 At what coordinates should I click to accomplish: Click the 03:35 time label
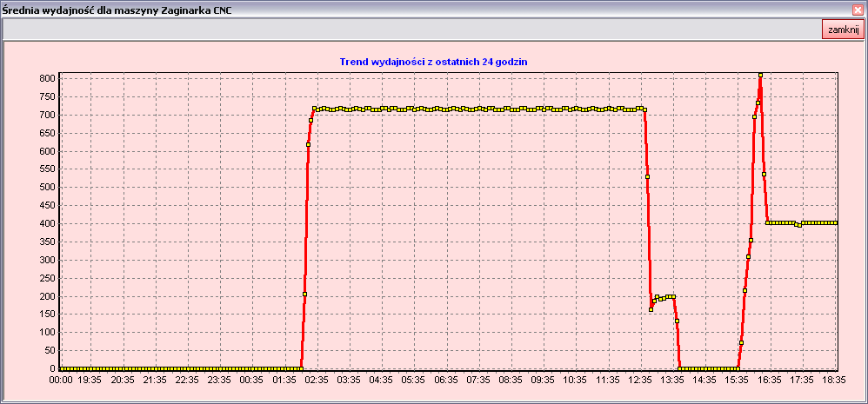click(x=349, y=381)
